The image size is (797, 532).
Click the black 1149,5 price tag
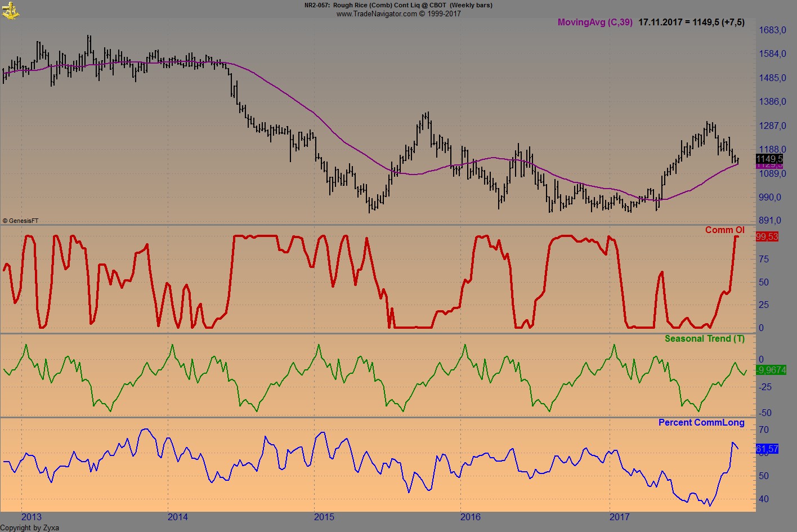[769, 159]
